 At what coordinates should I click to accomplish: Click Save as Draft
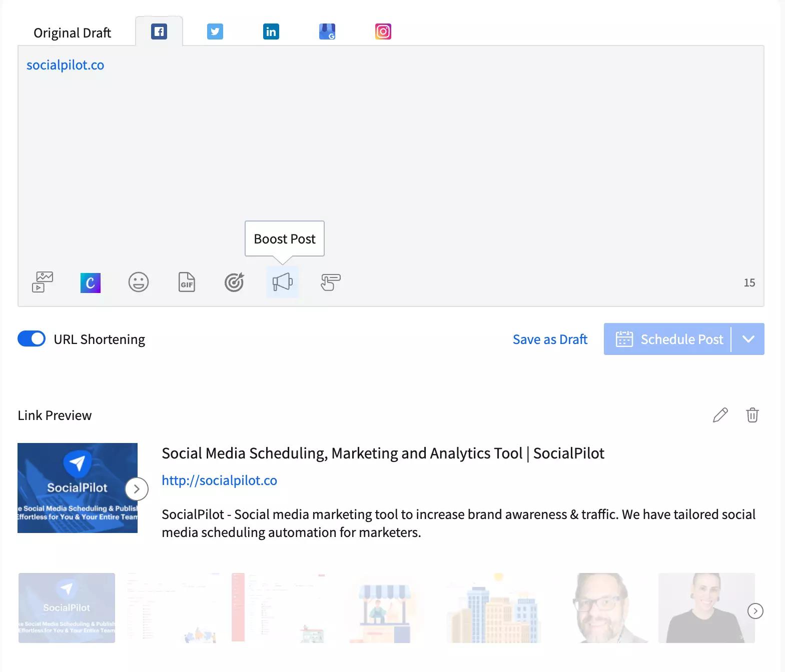tap(550, 339)
